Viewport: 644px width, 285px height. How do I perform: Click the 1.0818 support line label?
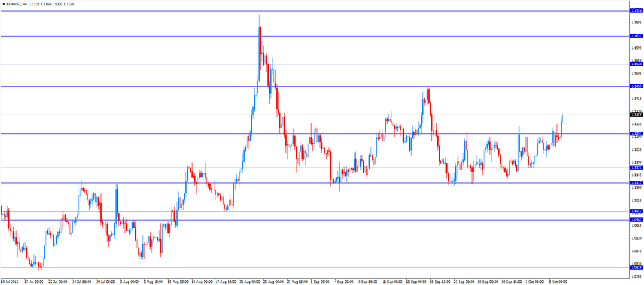(636, 268)
